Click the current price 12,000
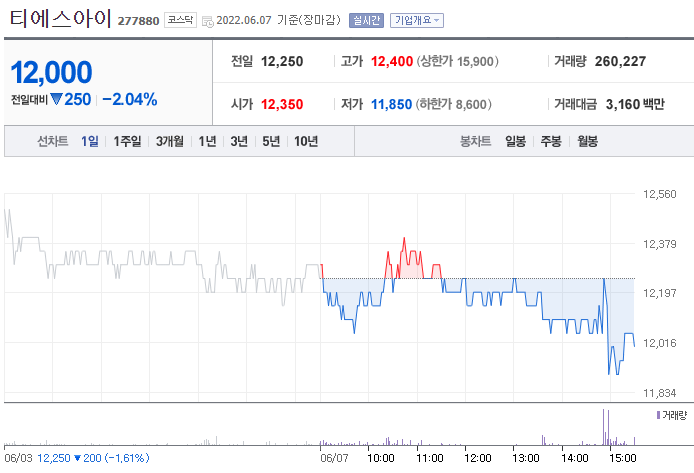 51,72
